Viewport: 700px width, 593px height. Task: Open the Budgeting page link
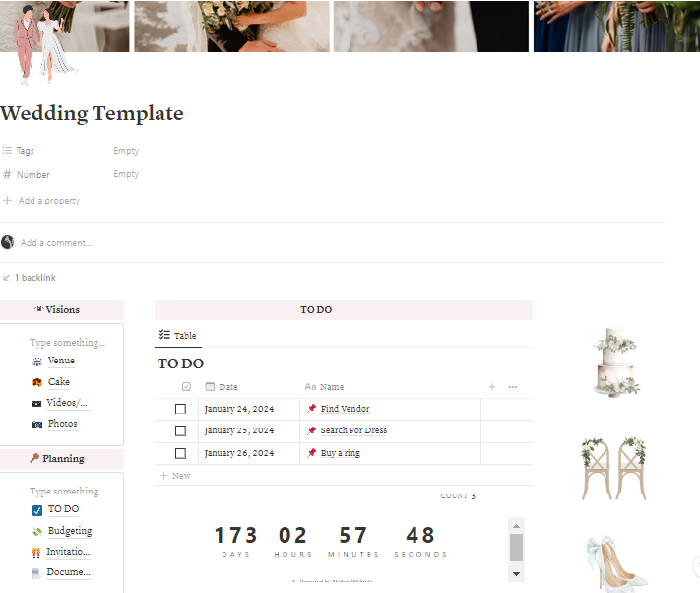[x=70, y=531]
